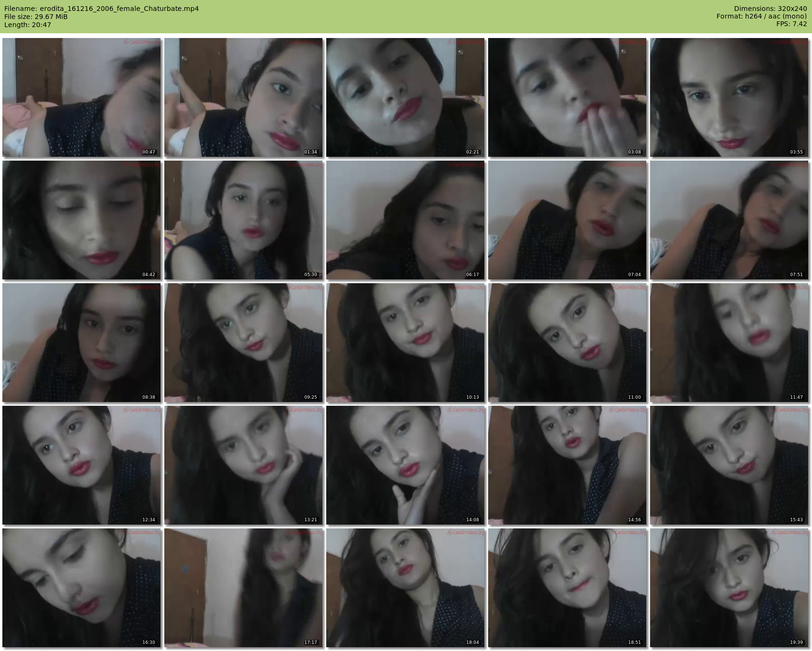Open the thumbnail at 02:21
The width and height of the screenshot is (812, 651).
pos(405,97)
